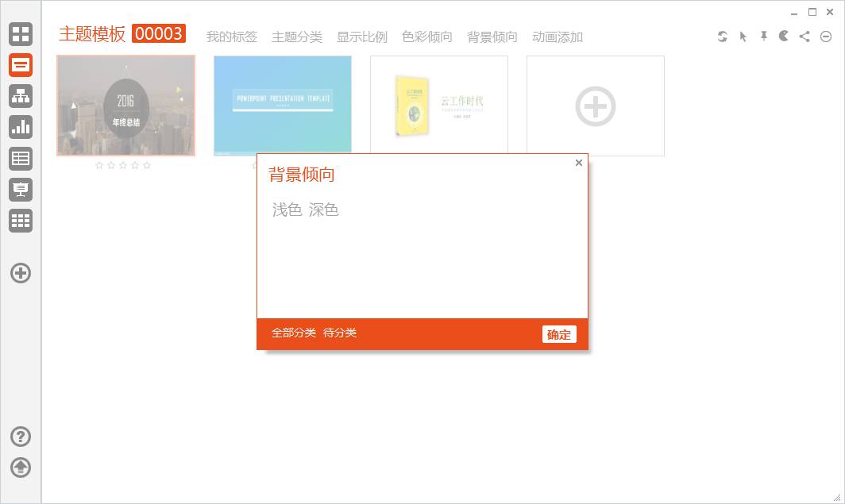The height and width of the screenshot is (504, 845).
Task: Choose the 浅色 background option
Action: click(x=287, y=210)
